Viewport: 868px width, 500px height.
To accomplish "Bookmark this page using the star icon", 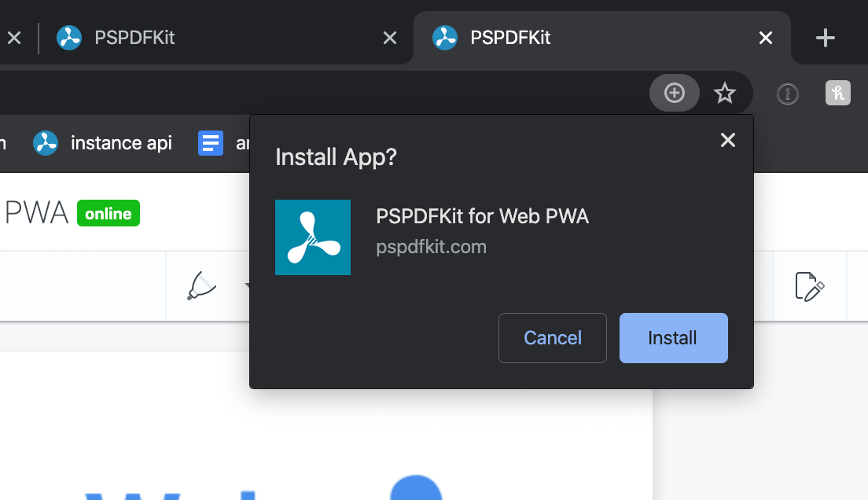I will pos(725,93).
